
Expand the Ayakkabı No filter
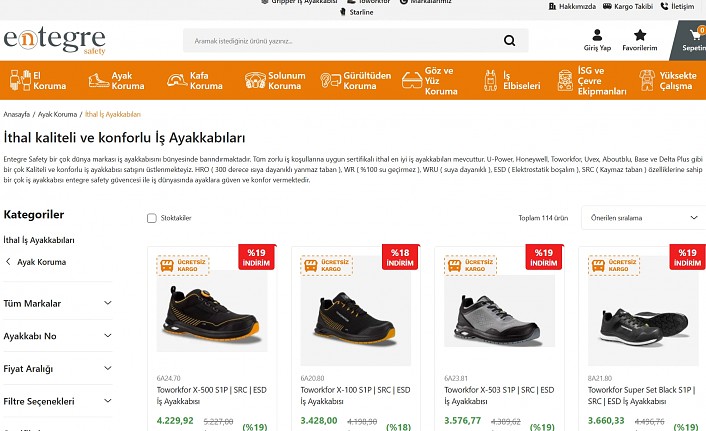pyautogui.click(x=57, y=336)
